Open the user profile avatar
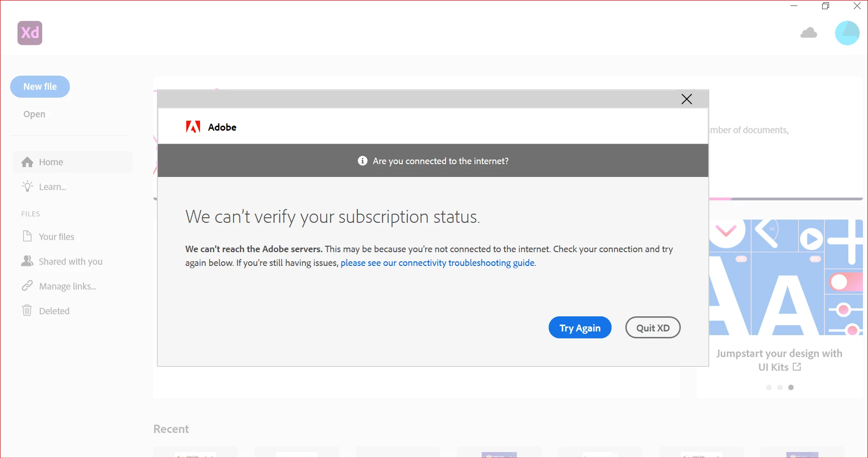Screen dimensions: 868x458 pyautogui.click(x=847, y=33)
